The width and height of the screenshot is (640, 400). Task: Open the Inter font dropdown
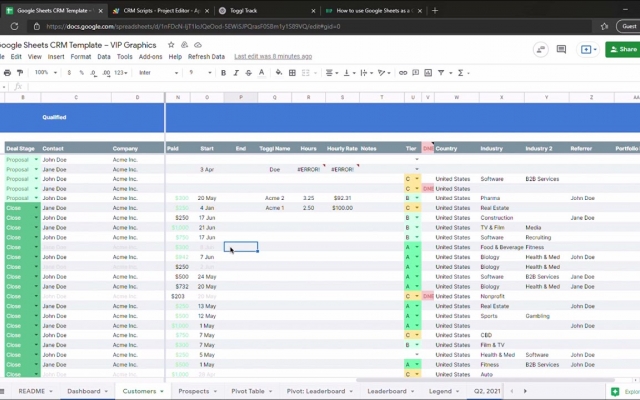pos(158,73)
